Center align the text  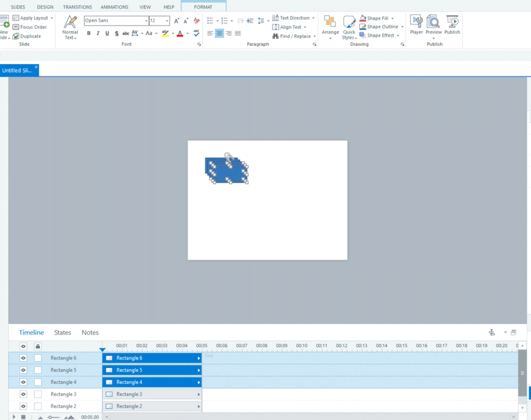click(x=220, y=33)
